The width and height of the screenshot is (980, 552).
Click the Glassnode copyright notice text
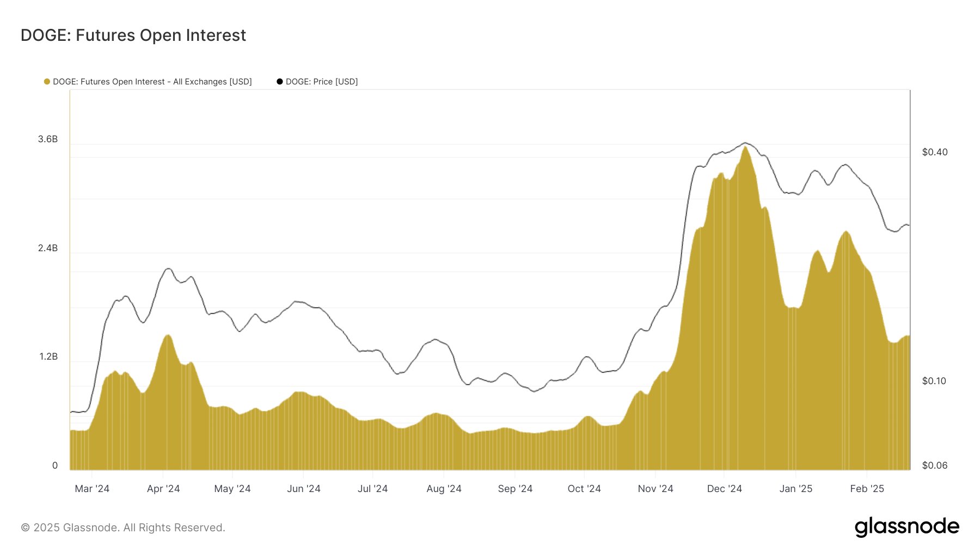click(x=123, y=527)
